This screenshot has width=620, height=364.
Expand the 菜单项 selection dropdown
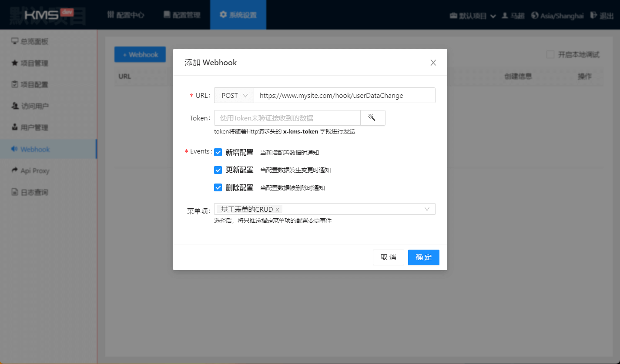click(x=426, y=209)
